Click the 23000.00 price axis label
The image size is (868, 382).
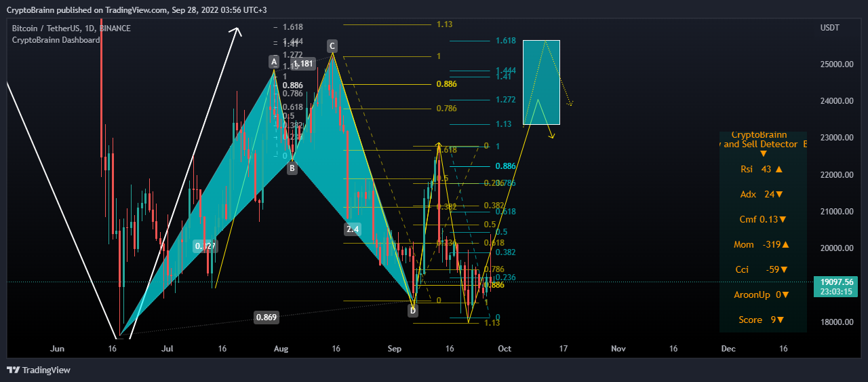(x=836, y=138)
